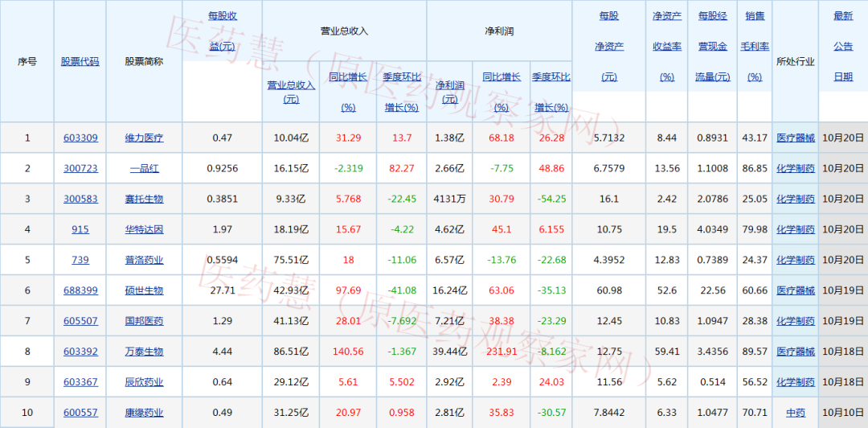Sort by net profit 季度环比增长(%) header
The height and width of the screenshot is (428, 868).
[551, 92]
